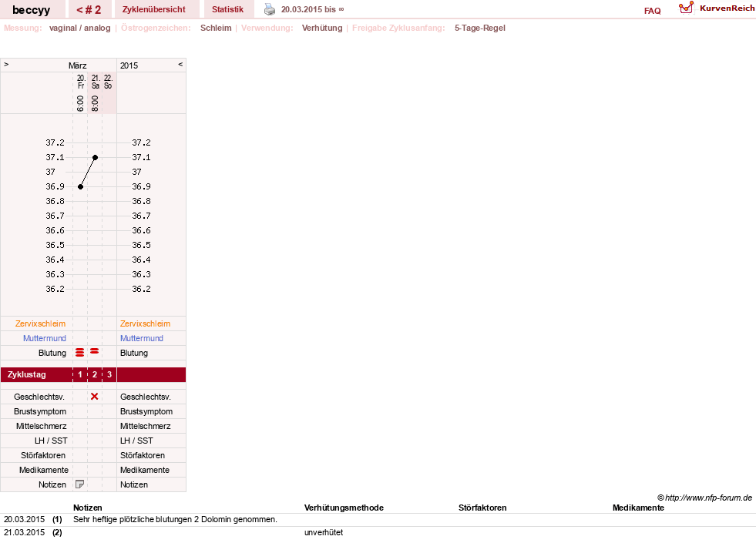756x553 pixels.
Task: Click the left Blutung row label
Action: [52, 353]
